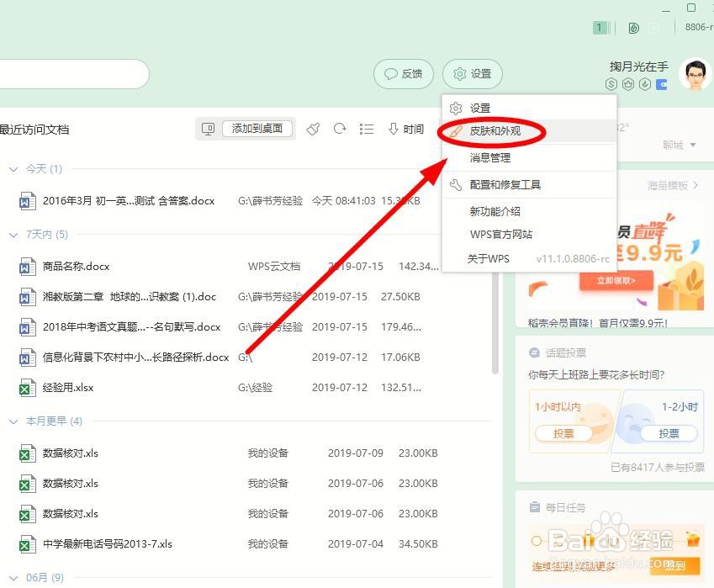
Task: Open WPS官方网站 menu item
Action: 529,234
